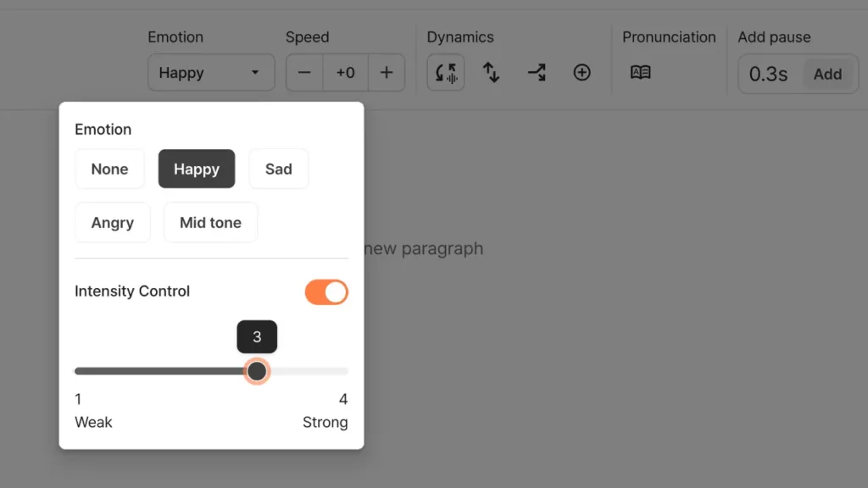Select the Angry emotion option
Image resolution: width=868 pixels, height=488 pixels.
click(x=113, y=223)
